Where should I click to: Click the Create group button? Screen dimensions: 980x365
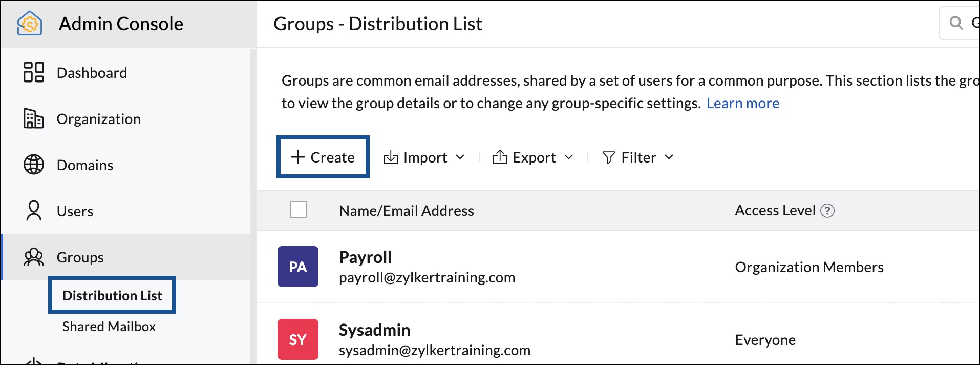[x=323, y=157]
